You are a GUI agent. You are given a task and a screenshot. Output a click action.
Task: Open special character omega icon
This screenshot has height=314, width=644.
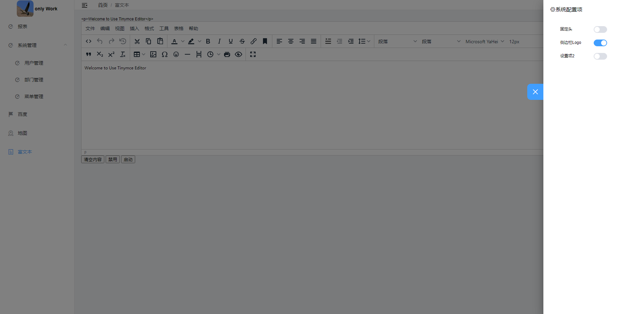[x=165, y=54]
